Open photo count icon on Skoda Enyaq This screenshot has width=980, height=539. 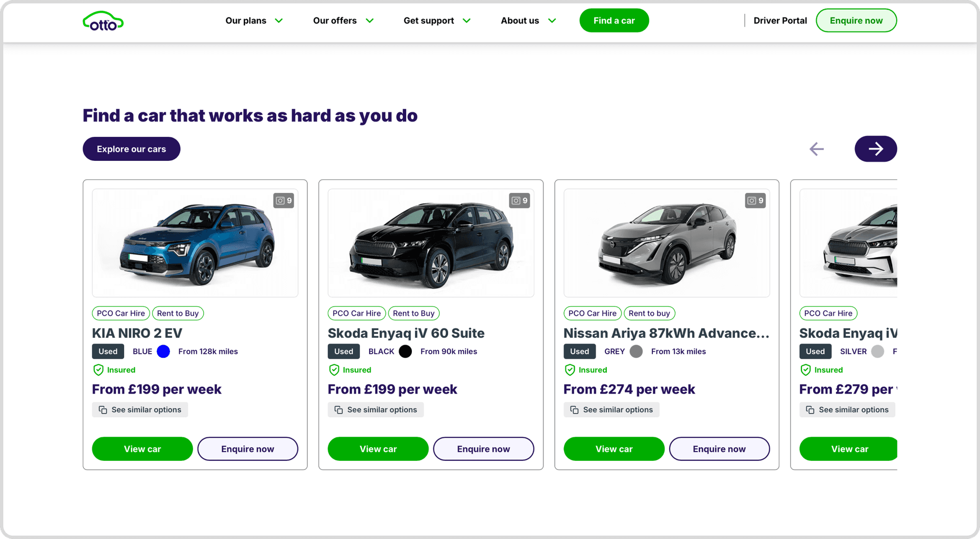[520, 201]
